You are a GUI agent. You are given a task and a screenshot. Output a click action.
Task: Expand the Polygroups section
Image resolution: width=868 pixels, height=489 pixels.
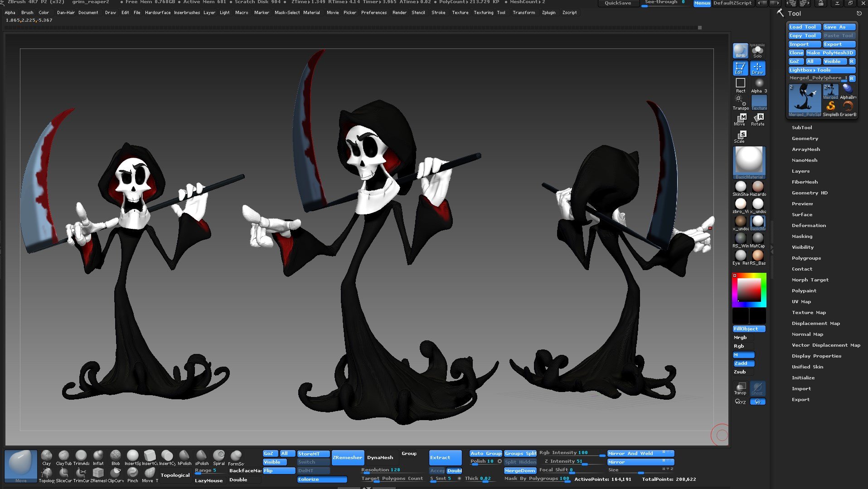point(806,258)
